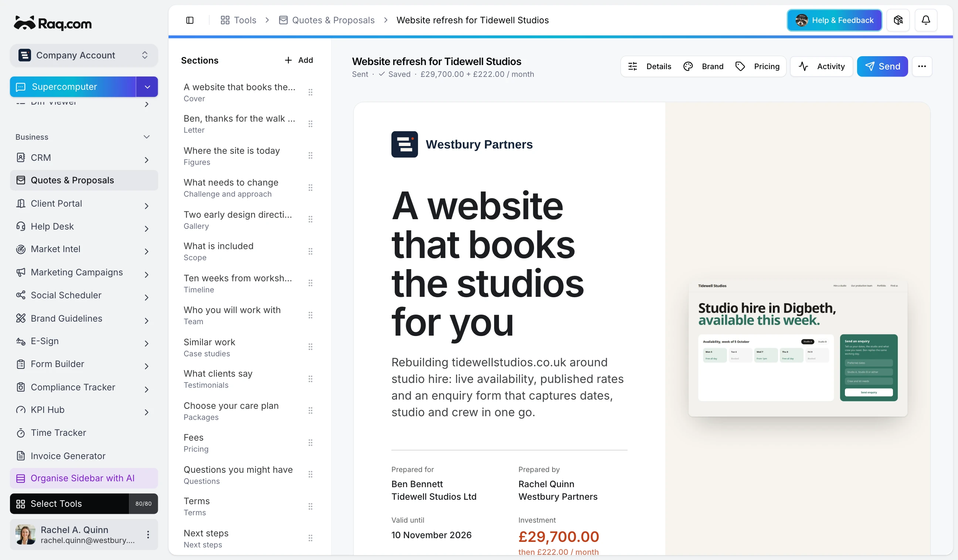Click '10 November 2026' valid until date
958x560 pixels.
(x=431, y=535)
